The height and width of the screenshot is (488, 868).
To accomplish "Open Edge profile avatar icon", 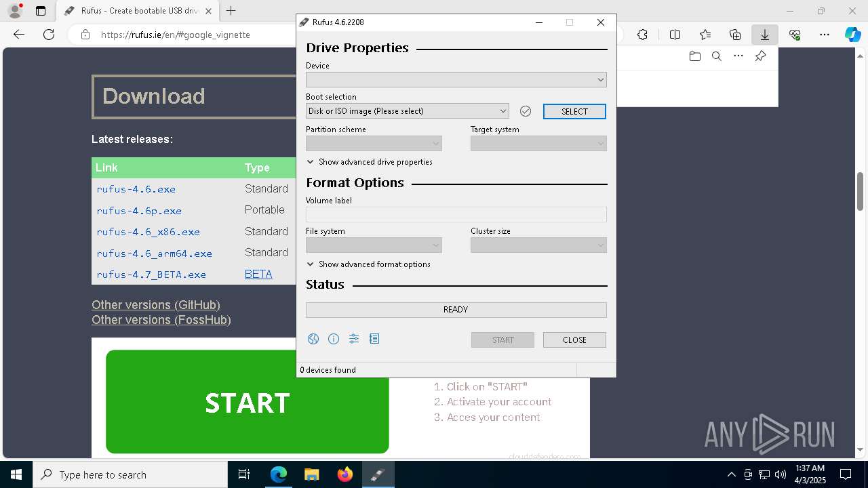I will 14,11.
